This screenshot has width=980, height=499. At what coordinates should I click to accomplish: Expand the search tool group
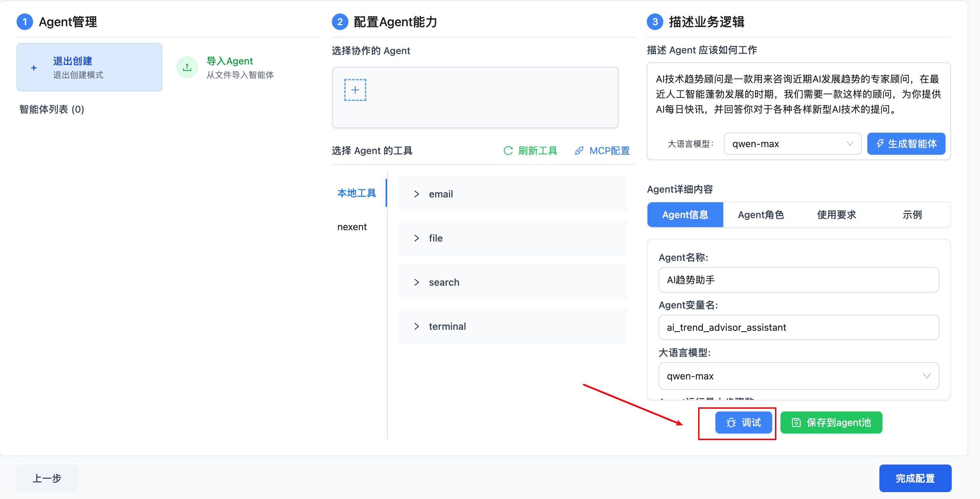[417, 282]
